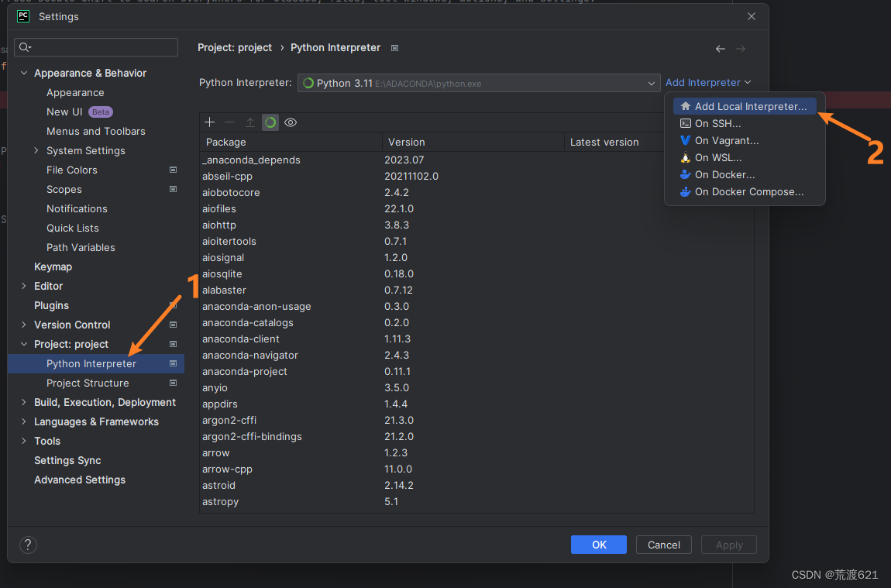This screenshot has height=588, width=891.
Task: Click the Apply button
Action: point(729,545)
